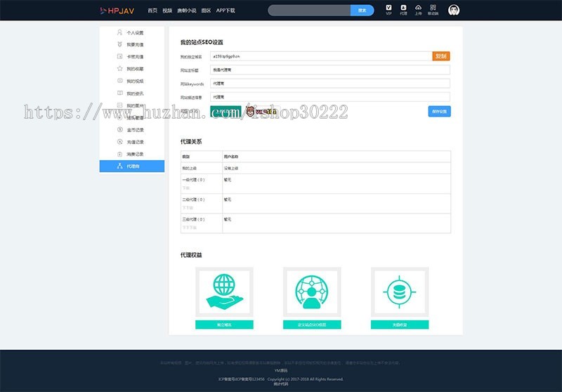Open 图区 in top navigation
This screenshot has height=392, width=562.
click(x=206, y=11)
